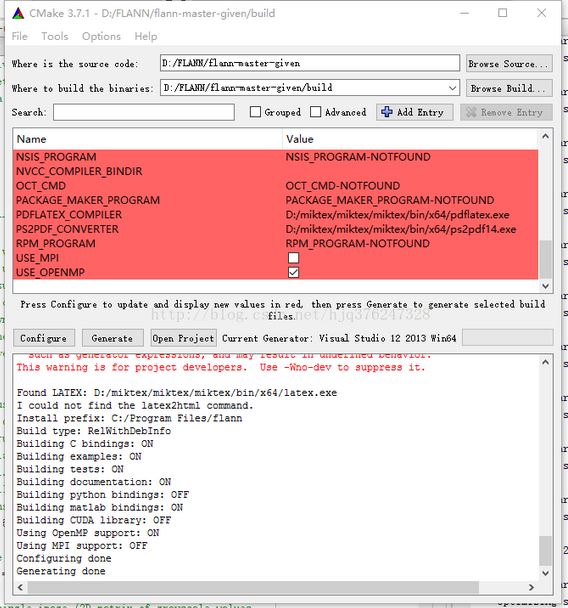Image resolution: width=568 pixels, height=608 pixels.
Task: Click the 'Building CUDA library: OFF' log line
Action: (93, 520)
